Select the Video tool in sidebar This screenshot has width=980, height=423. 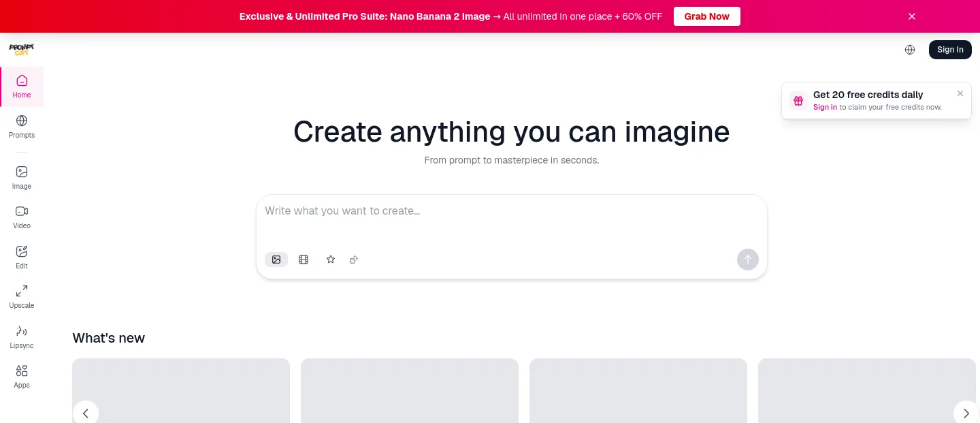tap(22, 217)
